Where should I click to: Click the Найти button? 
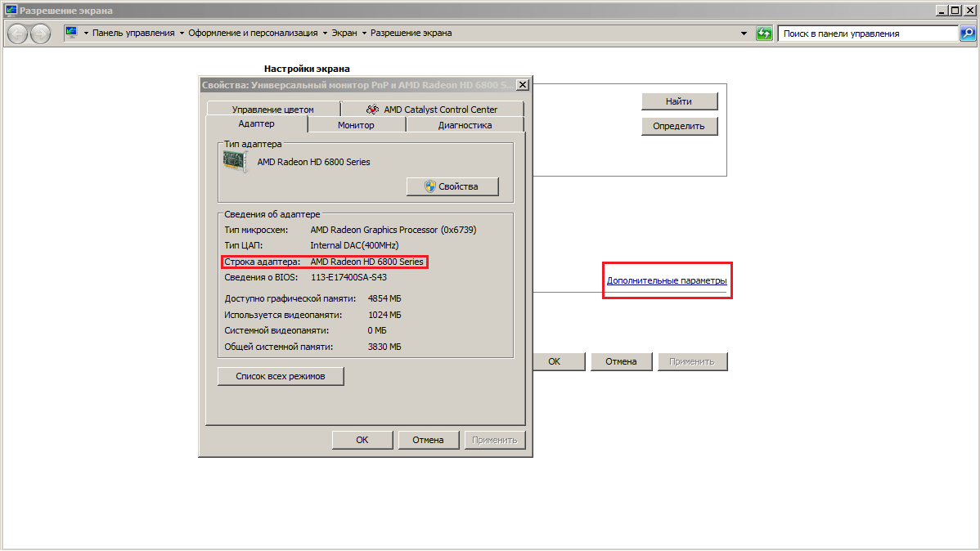pos(680,101)
